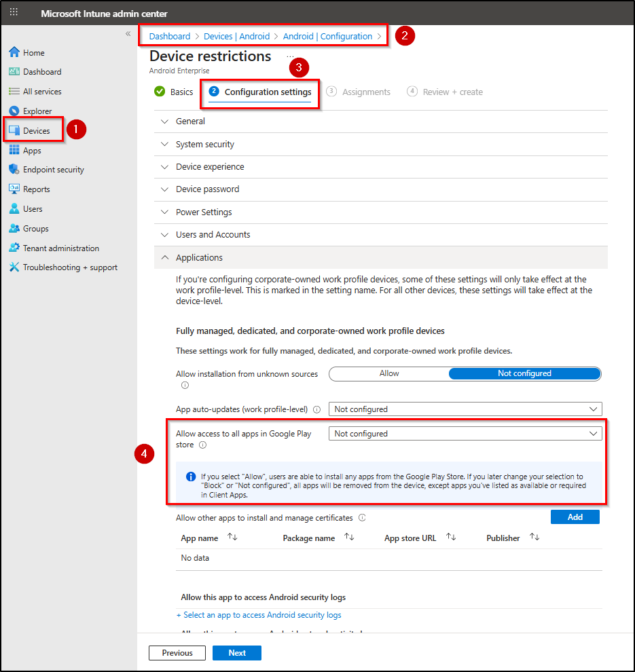
Task: Click Add to allow certificate apps
Action: pyautogui.click(x=575, y=517)
